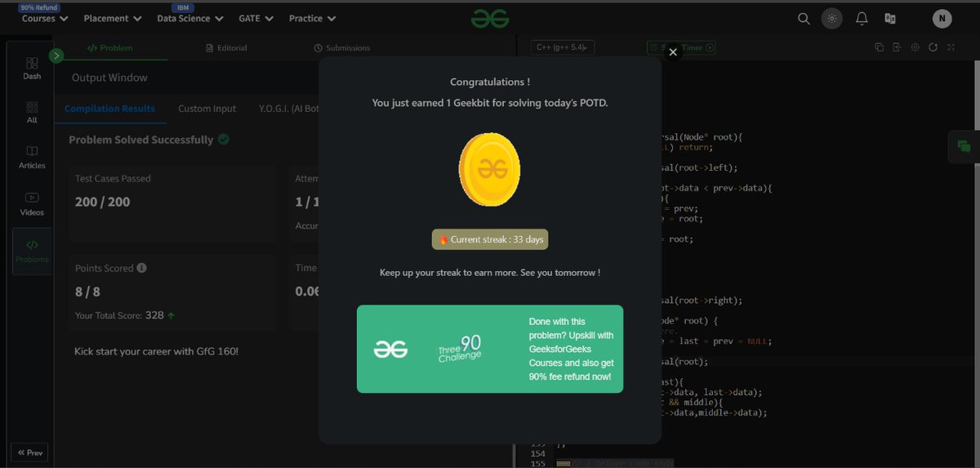Open the green chat widget icon

pyautogui.click(x=964, y=147)
